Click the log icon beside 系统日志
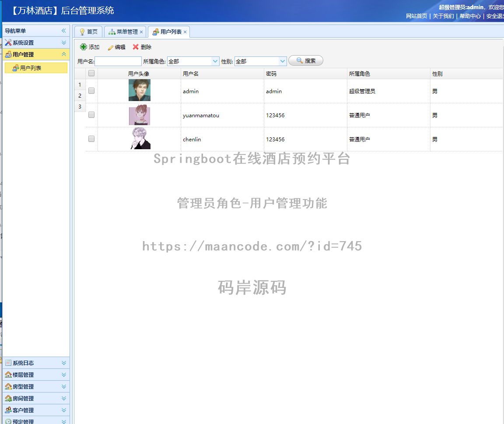The image size is (504, 424). 8,363
